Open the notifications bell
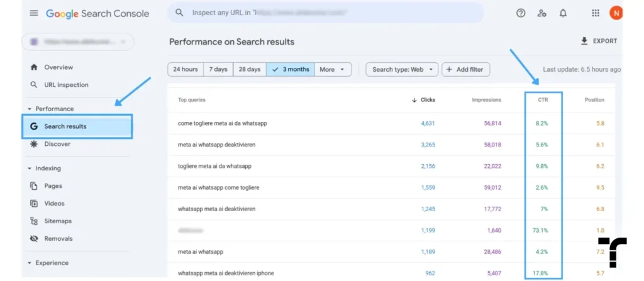 tap(563, 13)
